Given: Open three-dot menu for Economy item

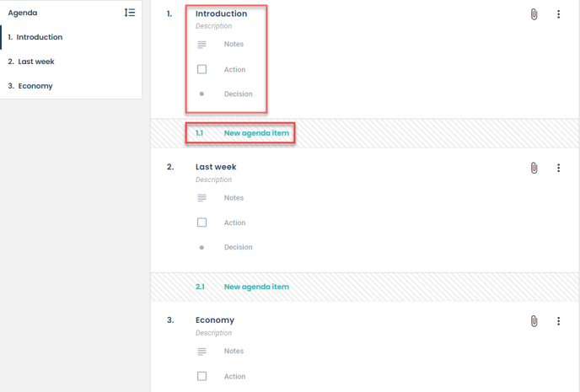Looking at the screenshot, I should (x=558, y=321).
